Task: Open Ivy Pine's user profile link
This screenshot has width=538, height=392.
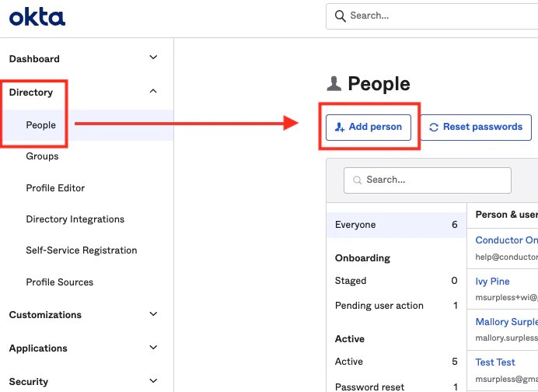Action: (492, 282)
